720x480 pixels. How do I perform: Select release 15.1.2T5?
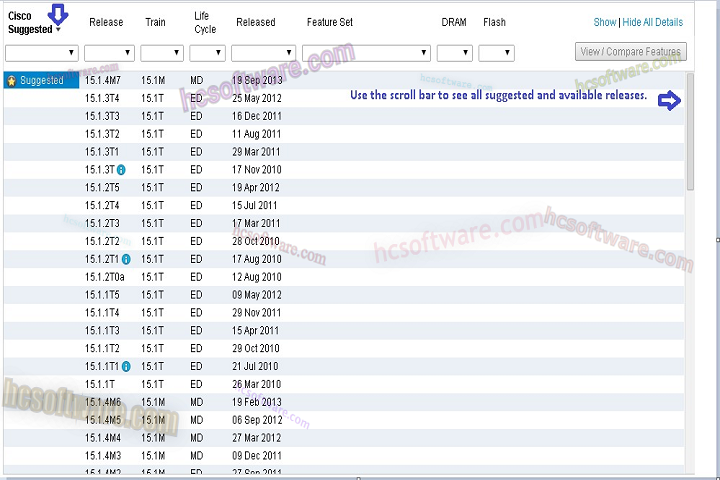tap(102, 188)
